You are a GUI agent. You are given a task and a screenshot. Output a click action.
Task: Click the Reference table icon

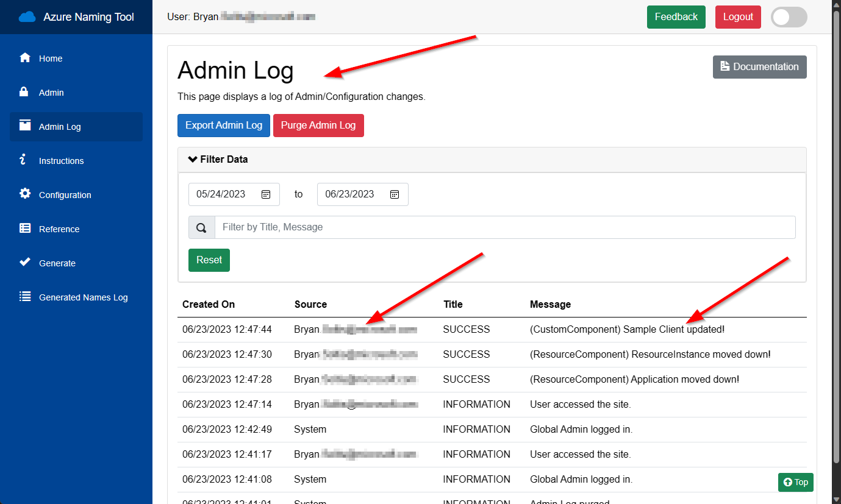[x=25, y=229]
